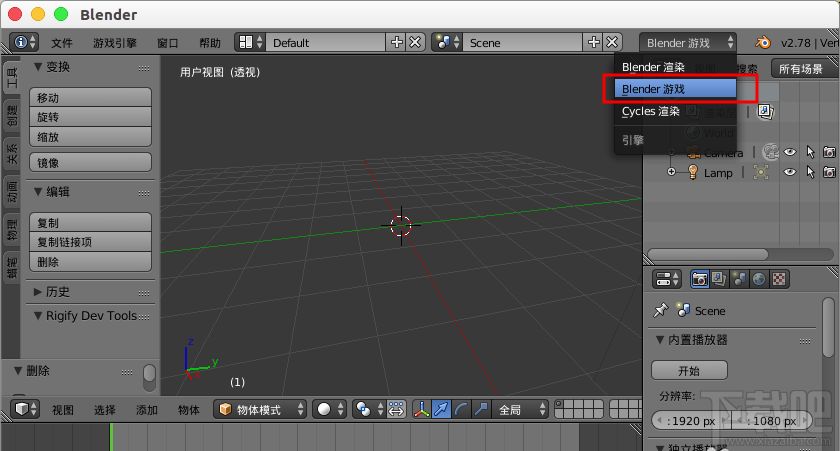
Task: Switch to the World properties tab icon
Action: (x=759, y=279)
